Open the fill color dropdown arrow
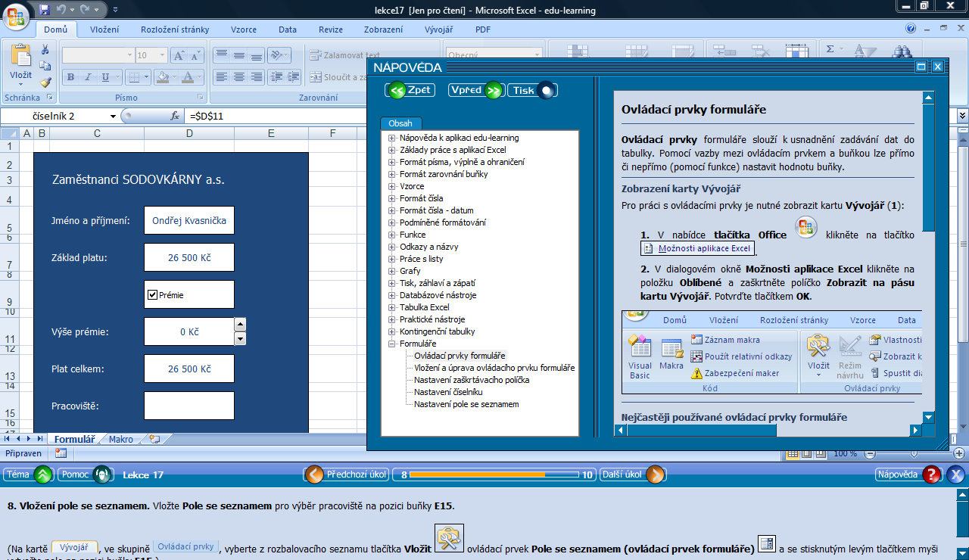 (x=173, y=77)
